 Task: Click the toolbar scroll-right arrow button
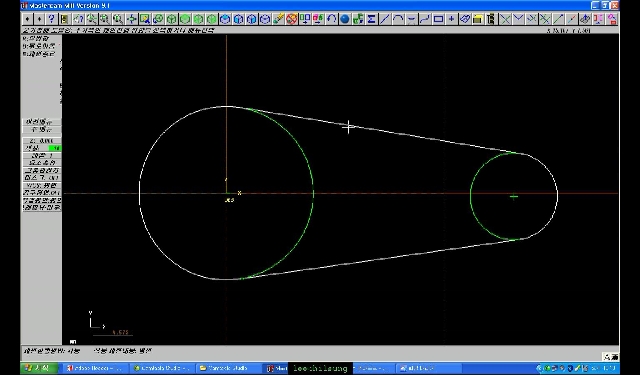tap(39, 19)
